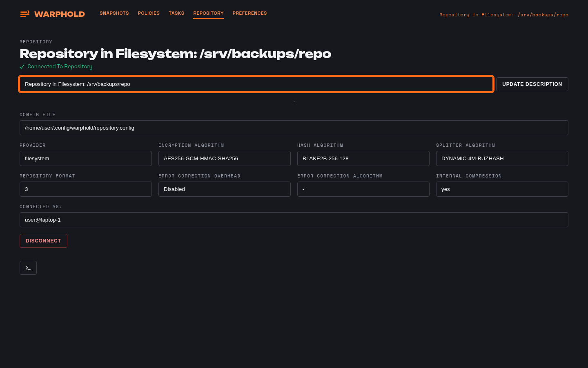Click the Connected As field user@laptop-1
This screenshot has width=588, height=368.
pyautogui.click(x=294, y=220)
